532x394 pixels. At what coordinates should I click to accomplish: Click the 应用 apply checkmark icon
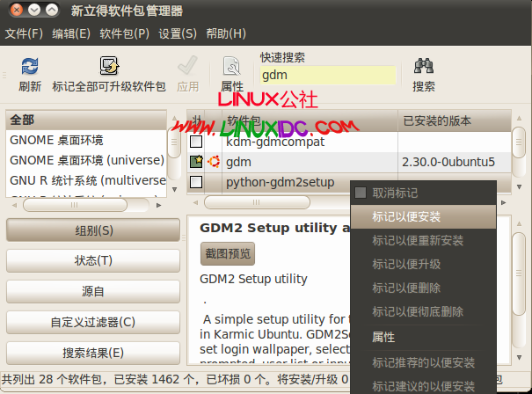(187, 65)
